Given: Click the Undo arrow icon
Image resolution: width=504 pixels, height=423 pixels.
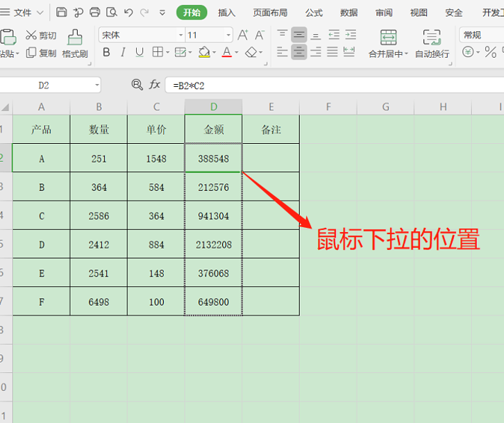Looking at the screenshot, I should pos(128,13).
